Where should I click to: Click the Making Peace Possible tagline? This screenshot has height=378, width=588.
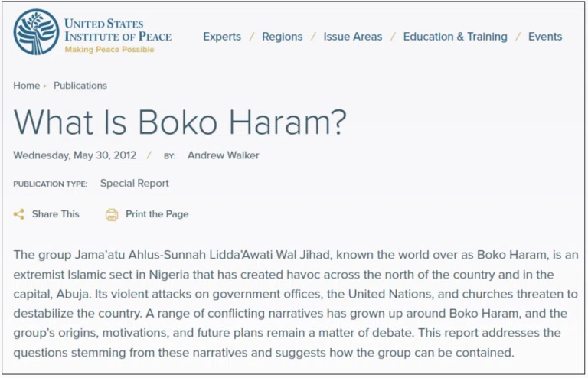coord(109,50)
